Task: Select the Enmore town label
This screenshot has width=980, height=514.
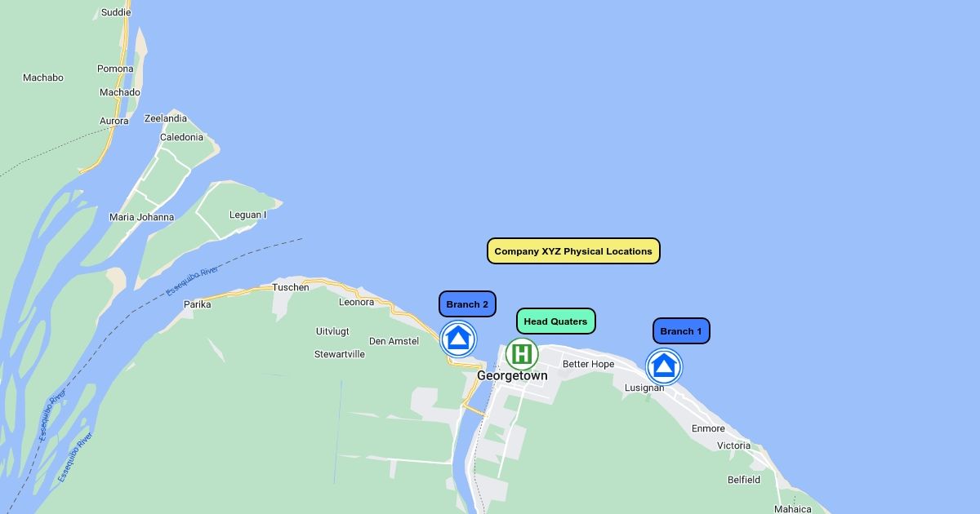Action: pyautogui.click(x=708, y=428)
